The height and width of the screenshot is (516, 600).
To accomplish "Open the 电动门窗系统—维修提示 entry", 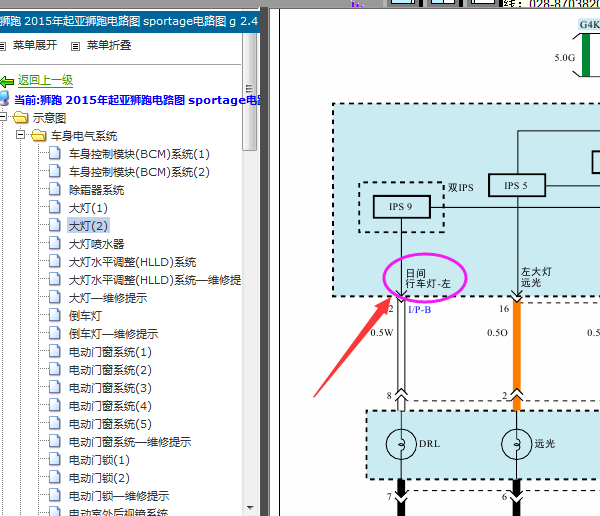I will coord(130,442).
